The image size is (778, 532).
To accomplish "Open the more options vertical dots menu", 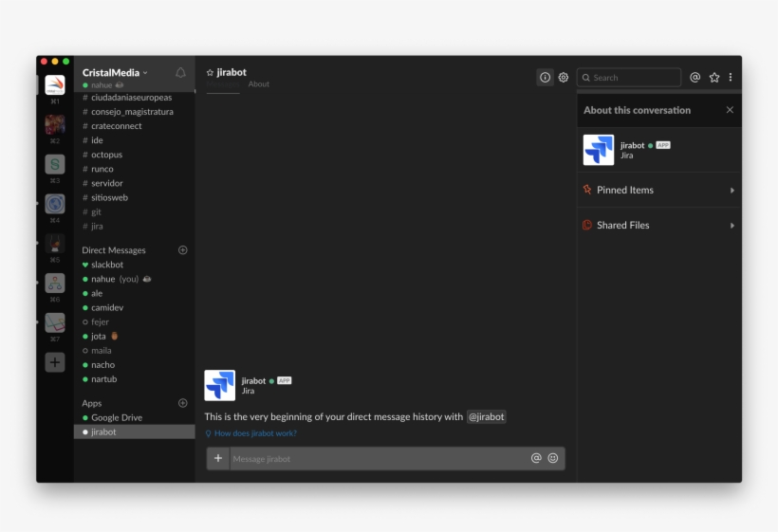I will pos(731,78).
